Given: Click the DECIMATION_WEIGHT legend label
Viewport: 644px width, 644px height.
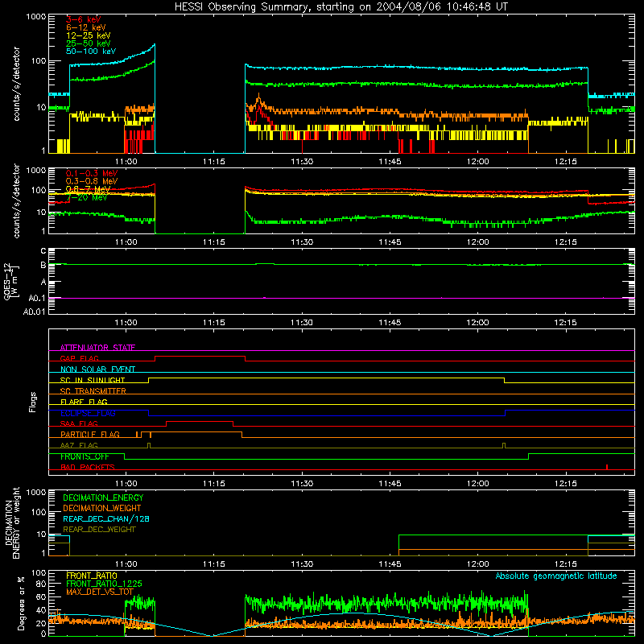Looking at the screenshot, I should click(x=102, y=508).
